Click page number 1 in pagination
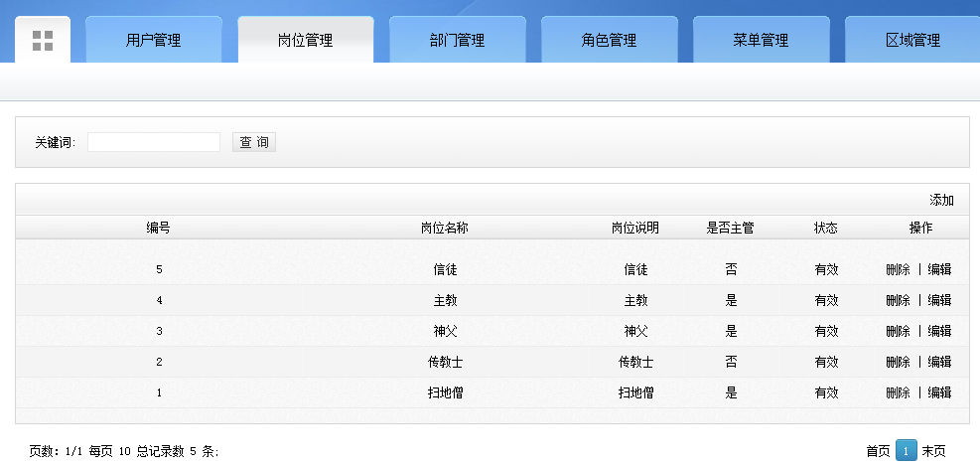980x467 pixels. [x=906, y=451]
